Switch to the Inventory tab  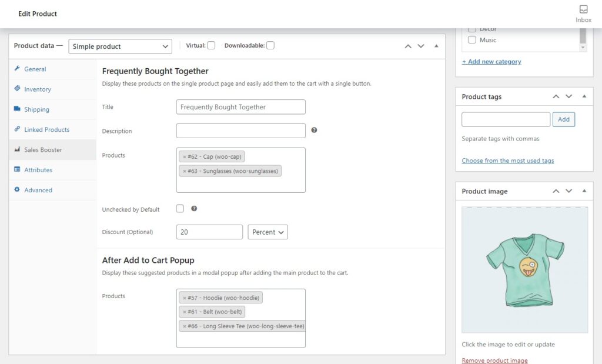tap(38, 89)
